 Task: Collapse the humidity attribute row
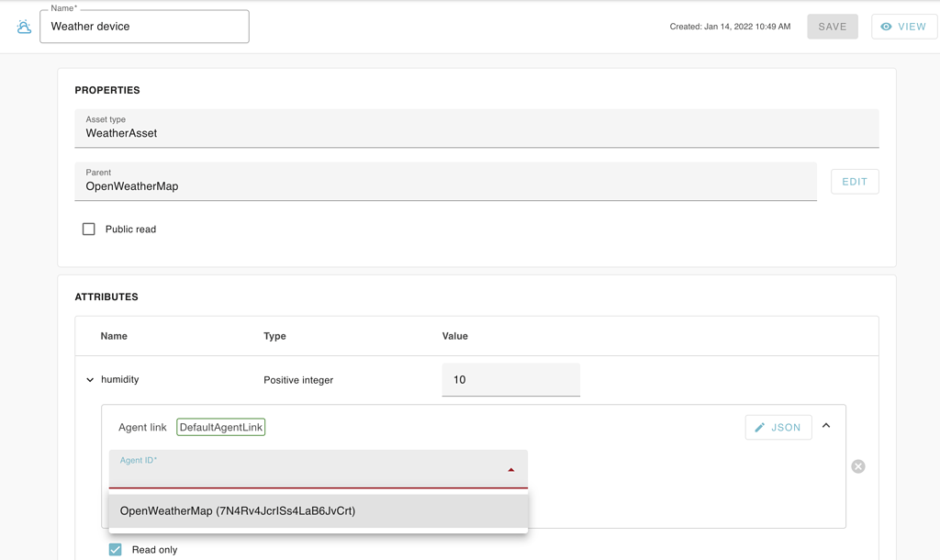click(x=90, y=379)
